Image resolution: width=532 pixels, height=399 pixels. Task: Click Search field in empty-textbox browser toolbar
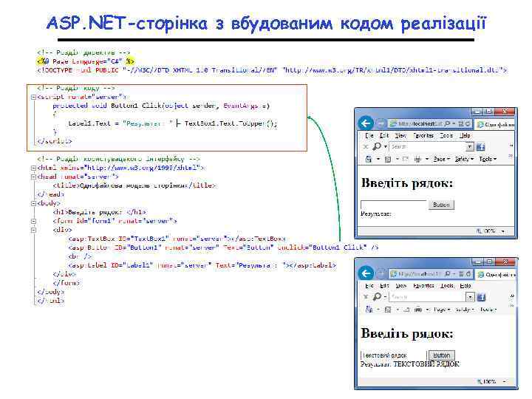coord(428,147)
